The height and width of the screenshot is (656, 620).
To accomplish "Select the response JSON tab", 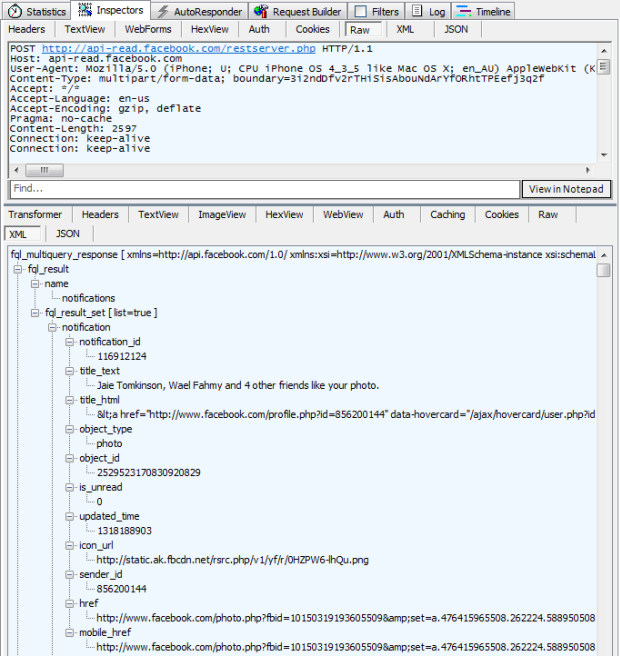I will coord(68,233).
